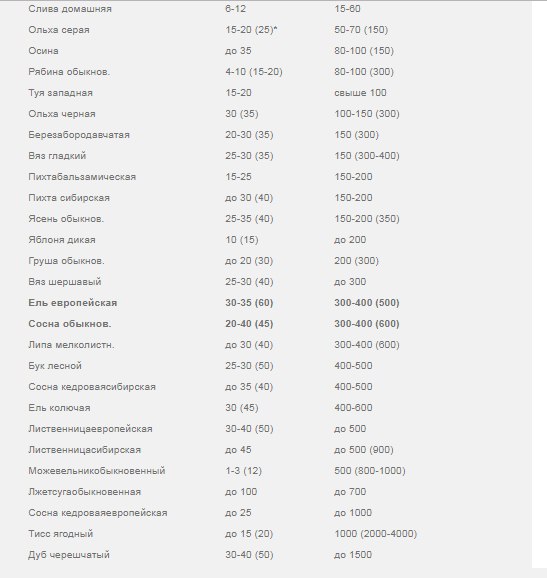This screenshot has width=547, height=578.
Task: Click 'Березабородавчатая' in the table
Action: click(x=79, y=135)
